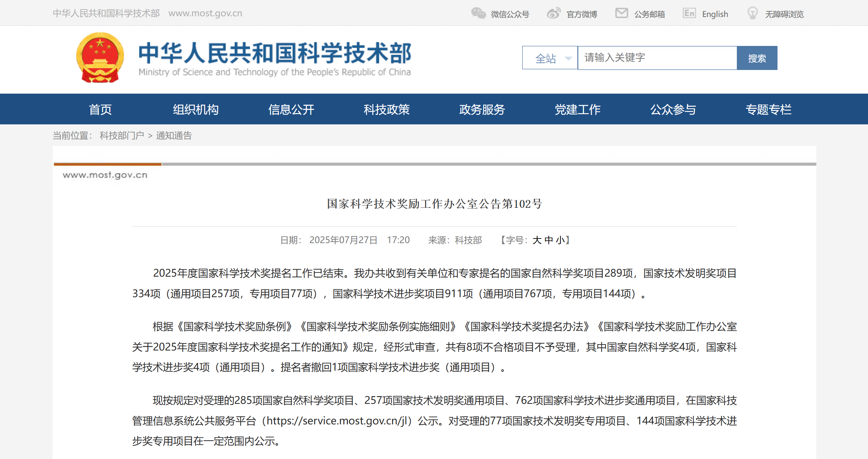
Task: Click the En language icon
Action: point(689,13)
